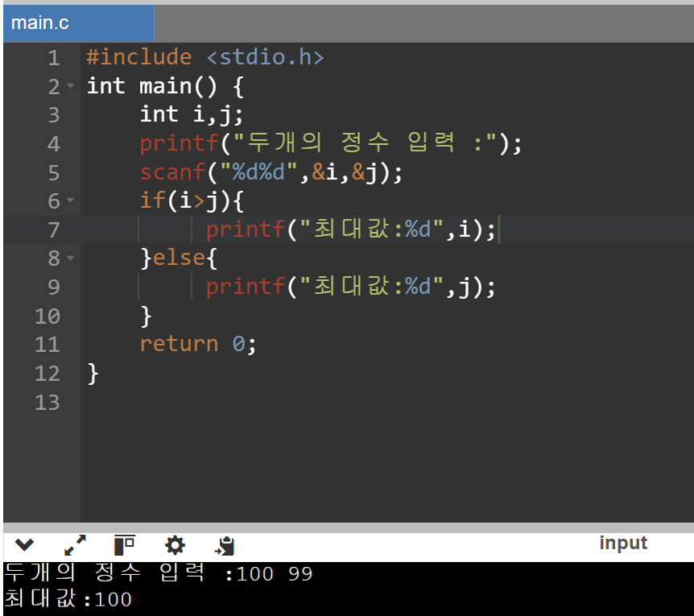Viewport: 694px width, 616px height.
Task: Select line number 12 in the gutter
Action: click(x=48, y=373)
